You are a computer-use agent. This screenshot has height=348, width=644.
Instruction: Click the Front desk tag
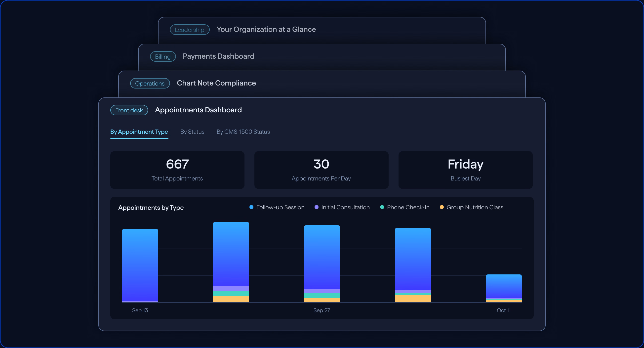click(129, 110)
